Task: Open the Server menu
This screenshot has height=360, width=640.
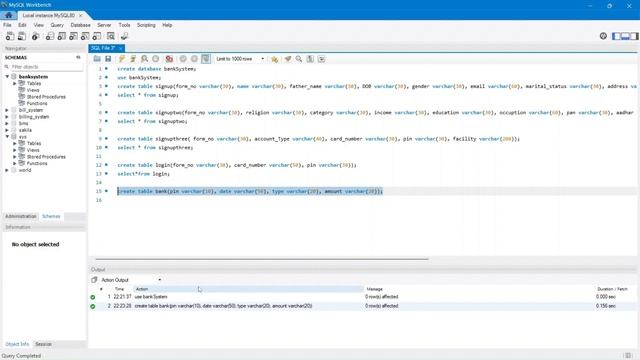Action: (x=104, y=25)
